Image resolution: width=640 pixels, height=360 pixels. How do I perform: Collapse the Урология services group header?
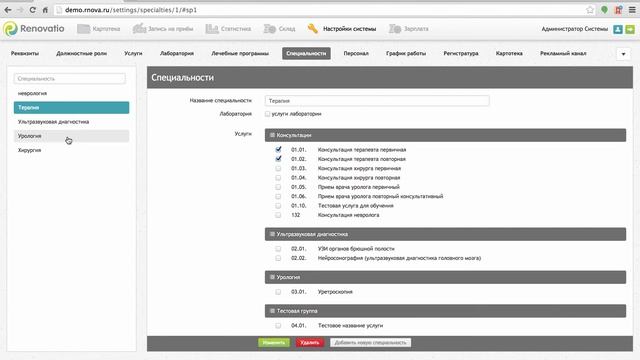[445, 277]
